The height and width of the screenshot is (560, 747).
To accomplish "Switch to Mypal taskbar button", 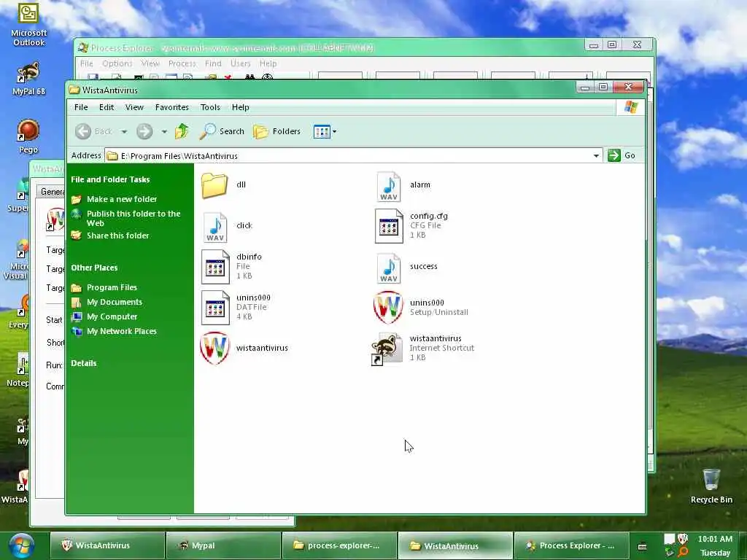I will pyautogui.click(x=223, y=545).
